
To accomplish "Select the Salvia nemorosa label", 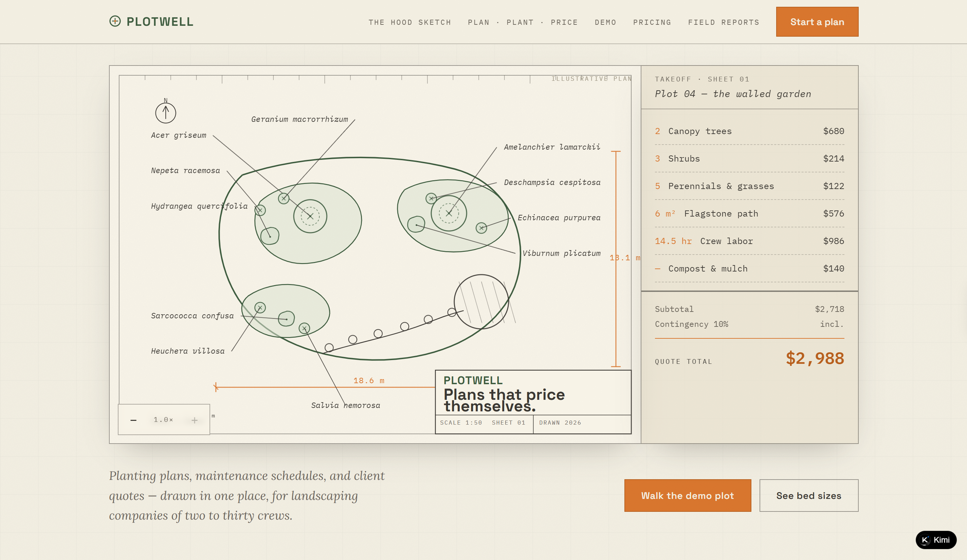I will [345, 406].
